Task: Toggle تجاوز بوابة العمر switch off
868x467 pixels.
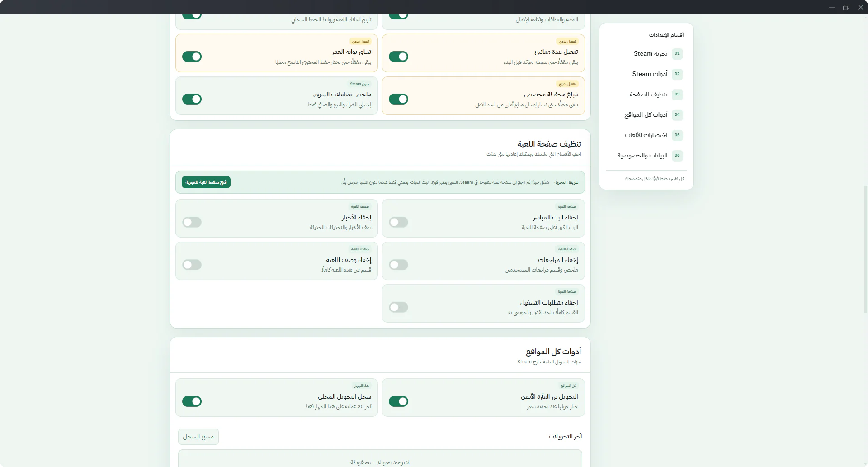Action: pyautogui.click(x=192, y=57)
